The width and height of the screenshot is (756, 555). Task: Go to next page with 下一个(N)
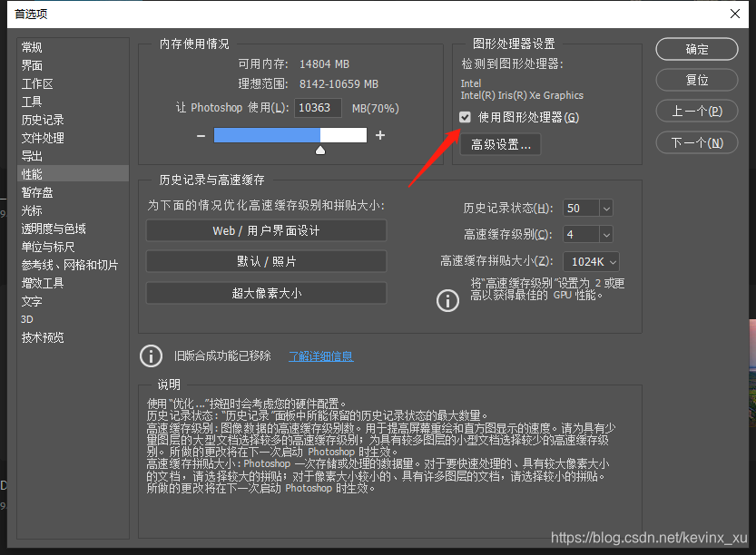tap(697, 143)
